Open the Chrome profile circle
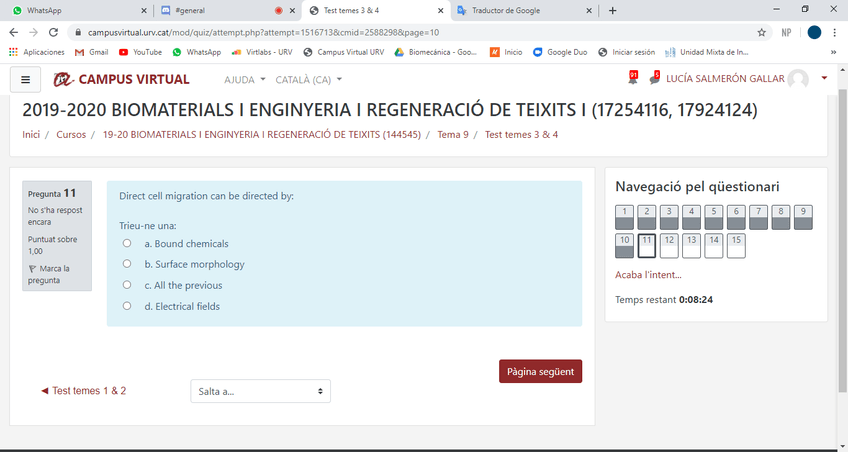 coord(814,32)
